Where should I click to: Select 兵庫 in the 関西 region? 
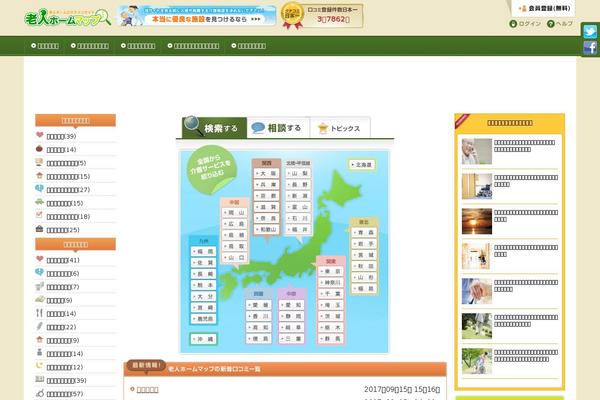[267, 184]
